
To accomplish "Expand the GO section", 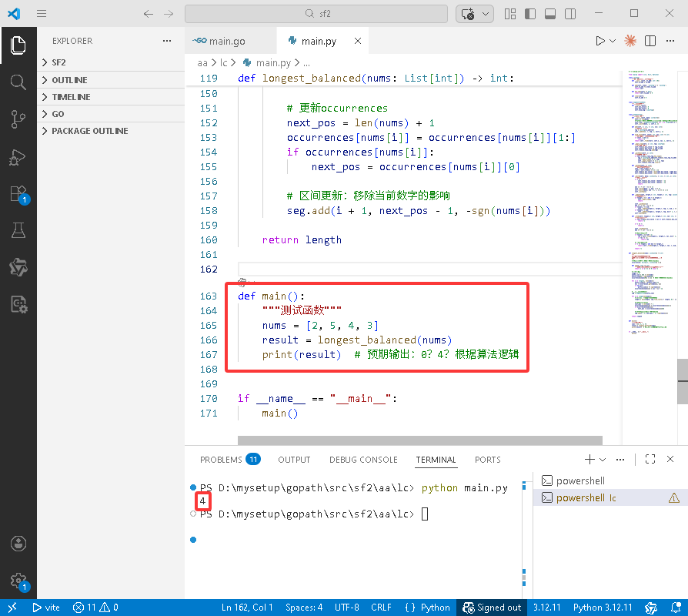I will (111, 114).
